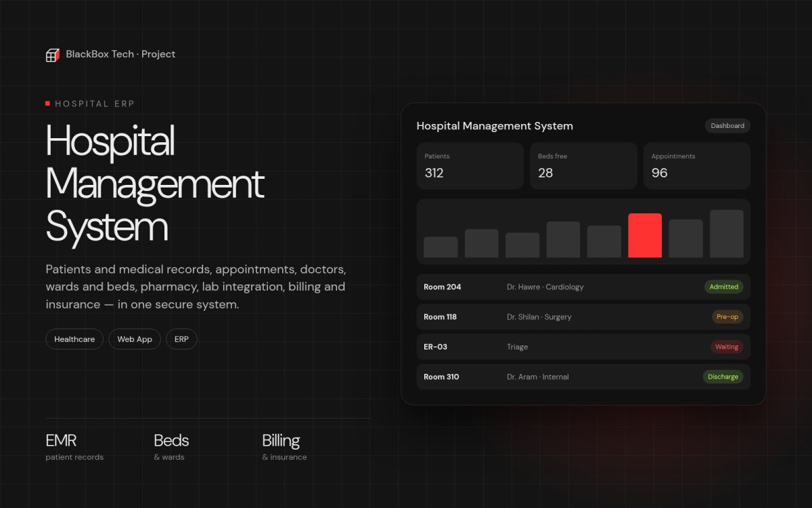Click the BlackBox Tech cube logo icon
Viewport: 812px width, 508px height.
(53, 55)
